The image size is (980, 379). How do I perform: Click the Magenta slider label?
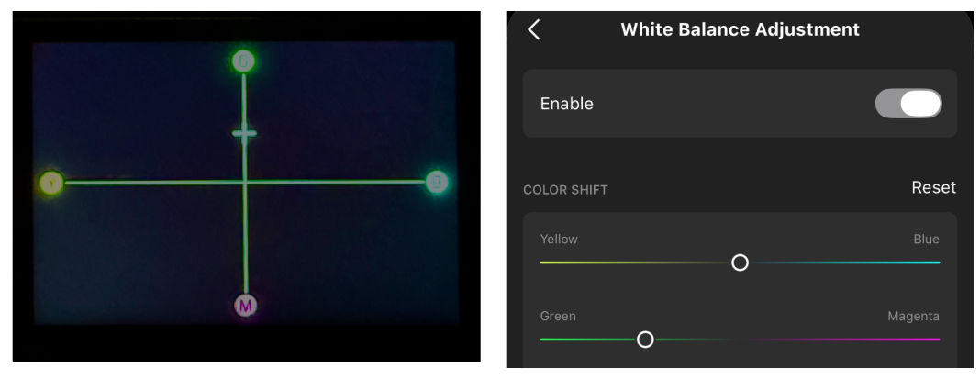[x=913, y=317]
